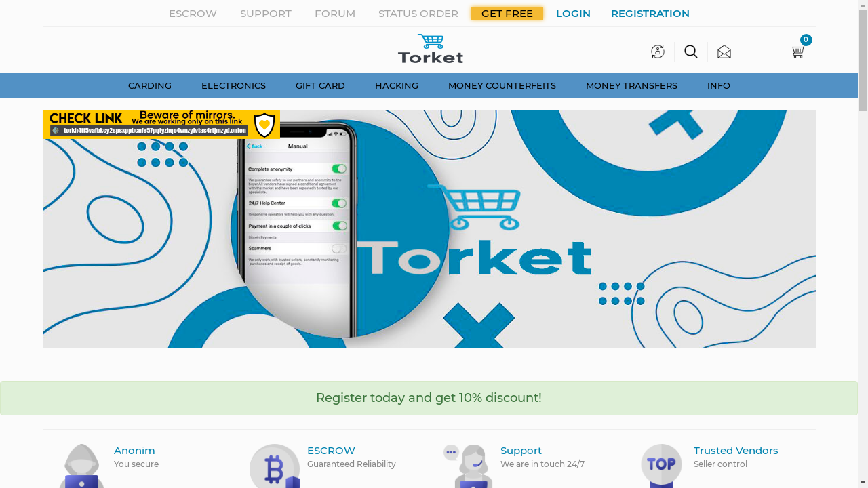
Task: Open the envelope messages icon
Action: (x=724, y=52)
